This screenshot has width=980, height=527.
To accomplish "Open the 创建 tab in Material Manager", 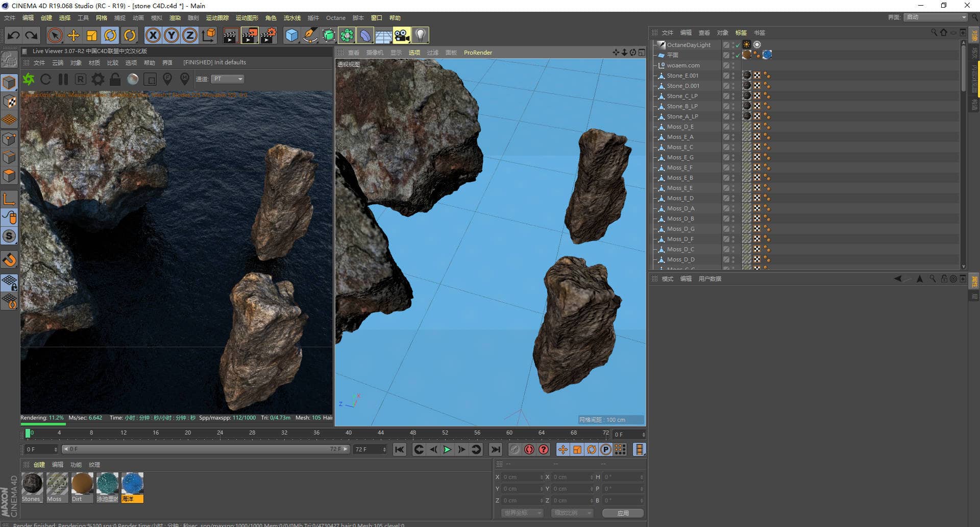I will (x=39, y=464).
